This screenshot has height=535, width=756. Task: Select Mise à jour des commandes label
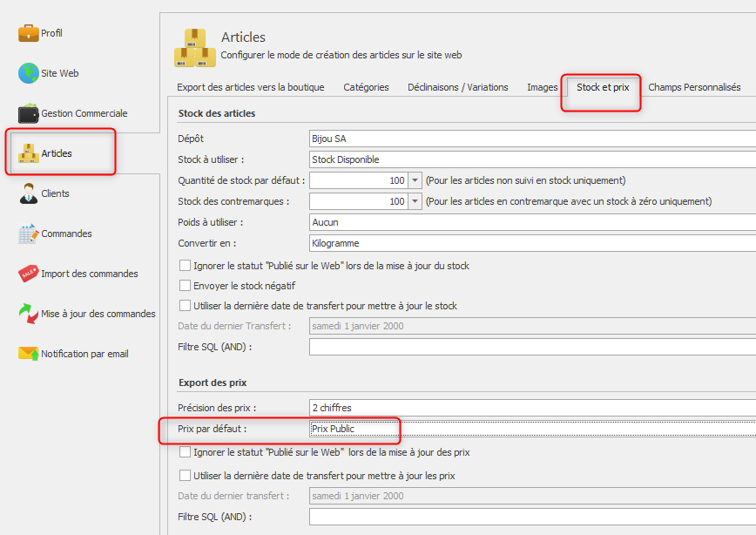coord(98,314)
